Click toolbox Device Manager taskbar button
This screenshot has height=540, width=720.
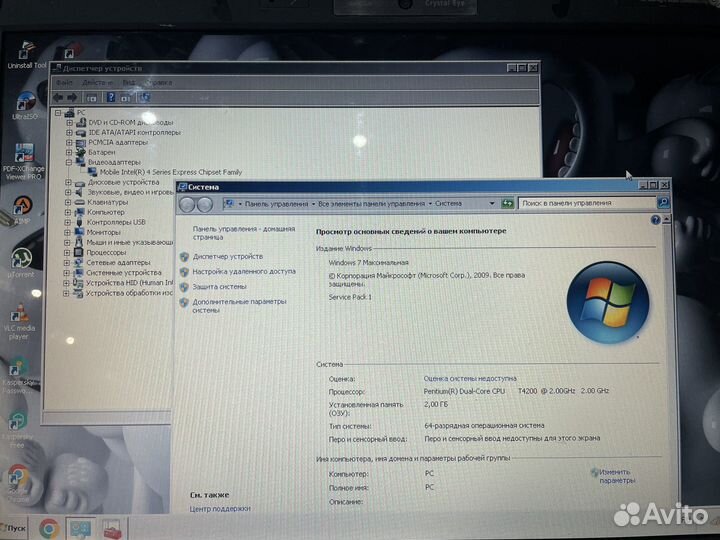click(x=112, y=529)
